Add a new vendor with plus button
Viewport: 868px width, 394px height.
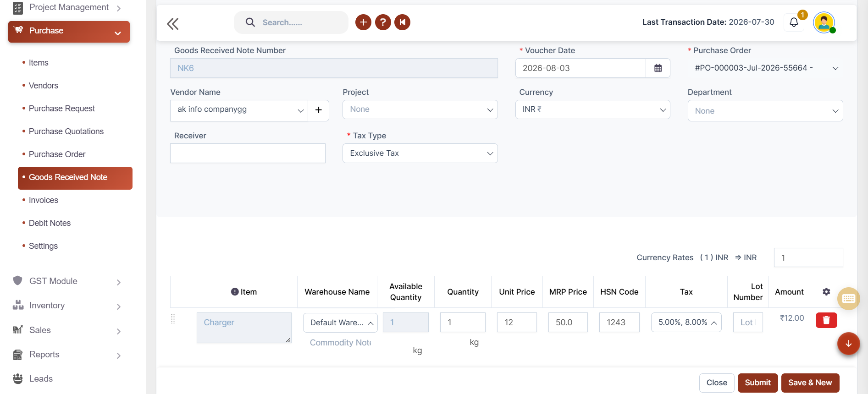tap(319, 110)
